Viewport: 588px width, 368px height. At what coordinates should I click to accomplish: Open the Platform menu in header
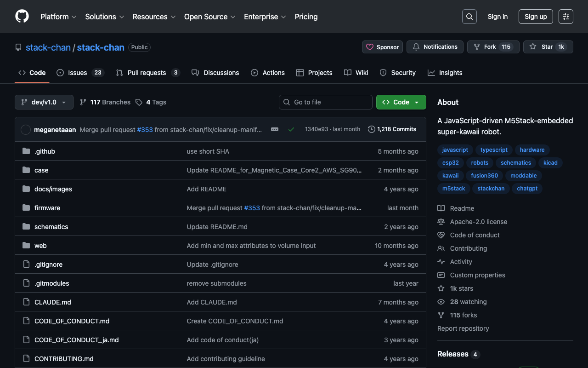58,17
